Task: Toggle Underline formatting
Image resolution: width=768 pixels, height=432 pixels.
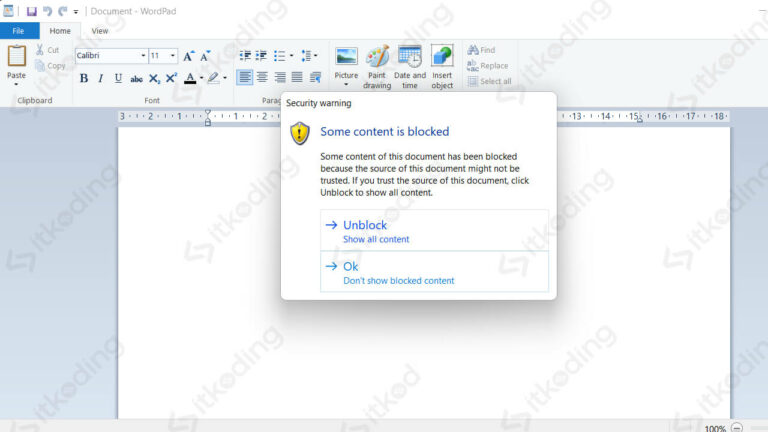Action: 118,78
